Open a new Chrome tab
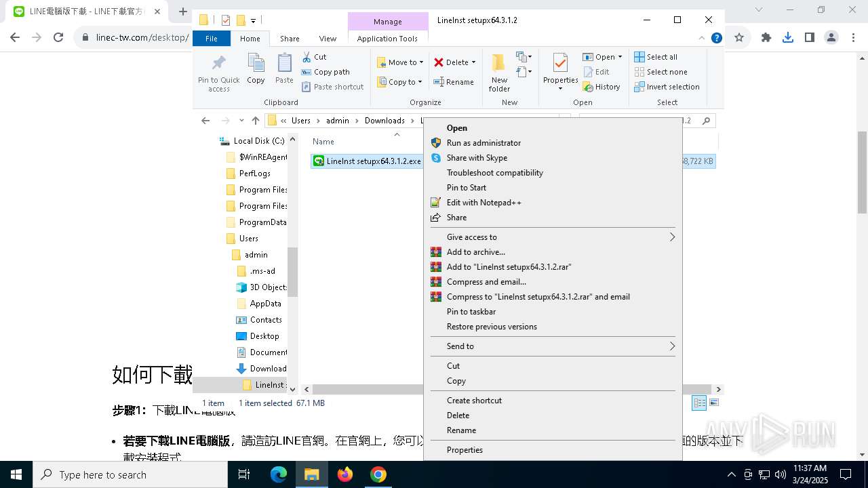 pyautogui.click(x=182, y=12)
